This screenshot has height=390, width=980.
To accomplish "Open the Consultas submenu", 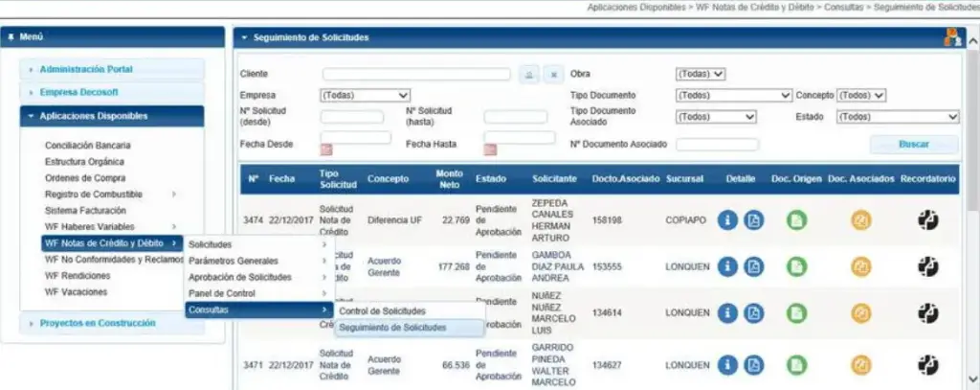I will pyautogui.click(x=258, y=310).
